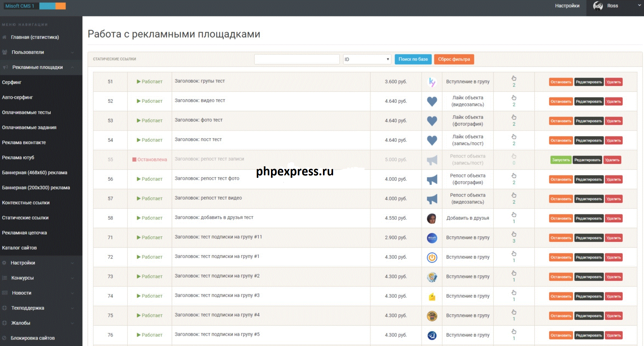Click the play status icon for row 51
The width and height of the screenshot is (644, 346).
point(138,82)
